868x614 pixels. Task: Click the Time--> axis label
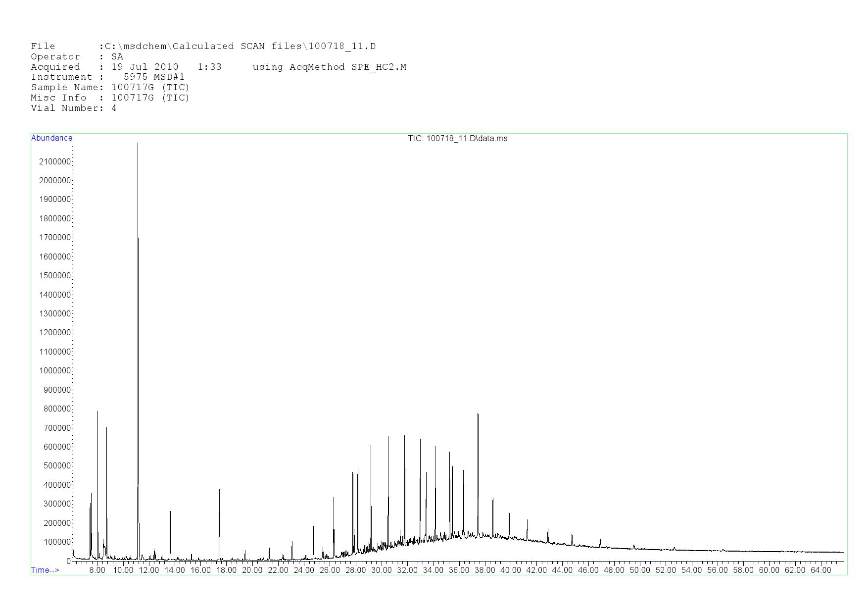(45, 570)
